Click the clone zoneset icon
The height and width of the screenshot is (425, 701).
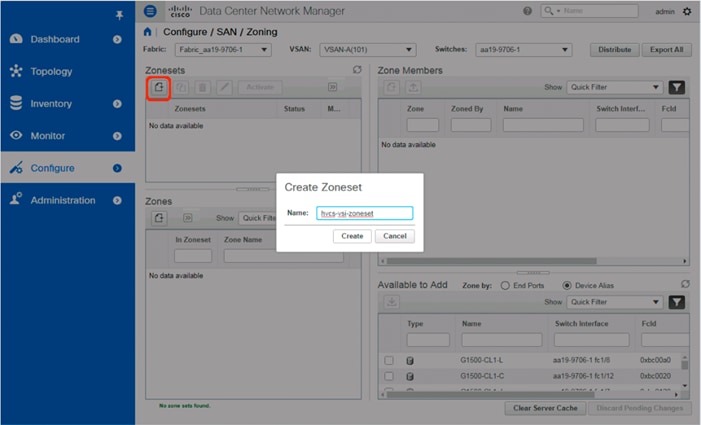point(181,87)
